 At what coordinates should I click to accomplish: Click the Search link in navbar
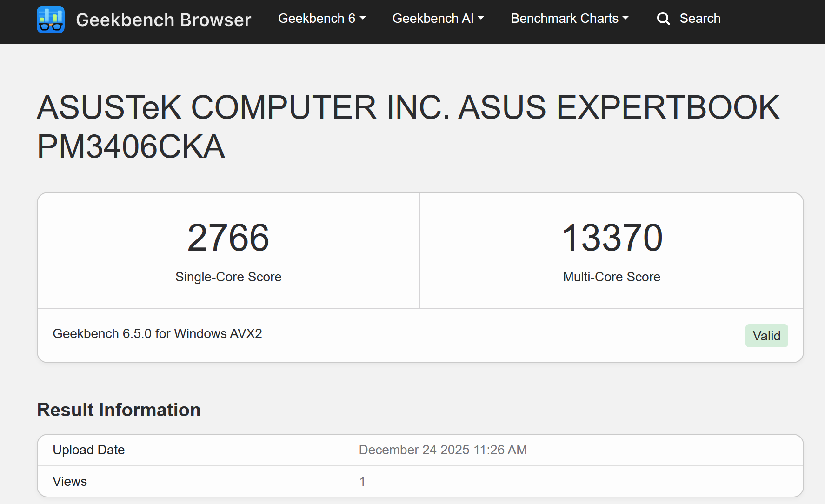[700, 19]
